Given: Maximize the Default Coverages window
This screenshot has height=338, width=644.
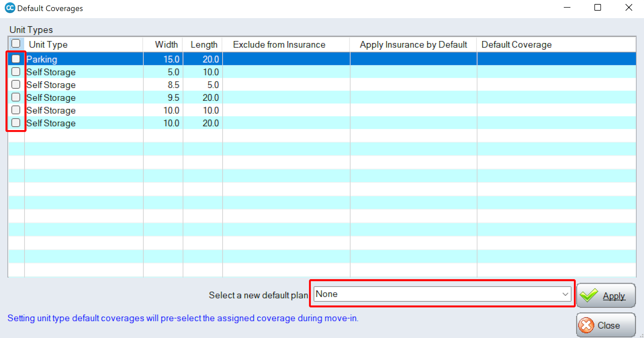Looking at the screenshot, I should (x=598, y=8).
